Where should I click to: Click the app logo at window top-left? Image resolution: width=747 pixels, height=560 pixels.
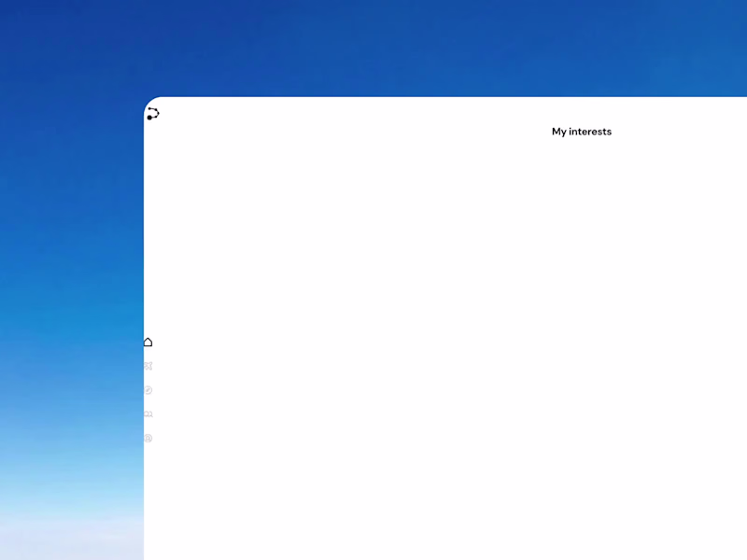coord(153,114)
